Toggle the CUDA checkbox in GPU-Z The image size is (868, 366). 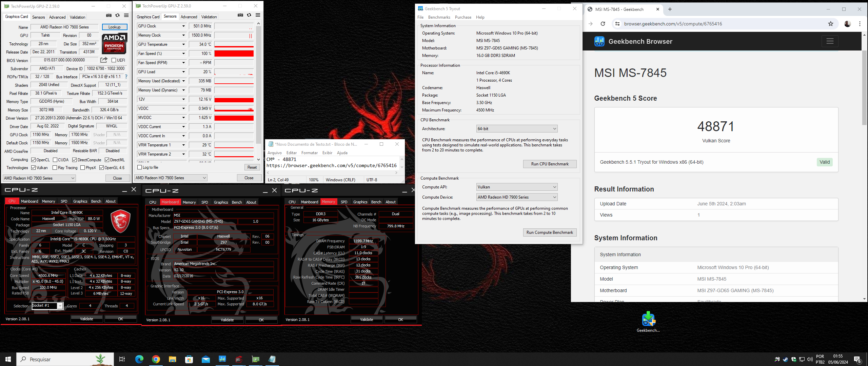click(x=55, y=160)
